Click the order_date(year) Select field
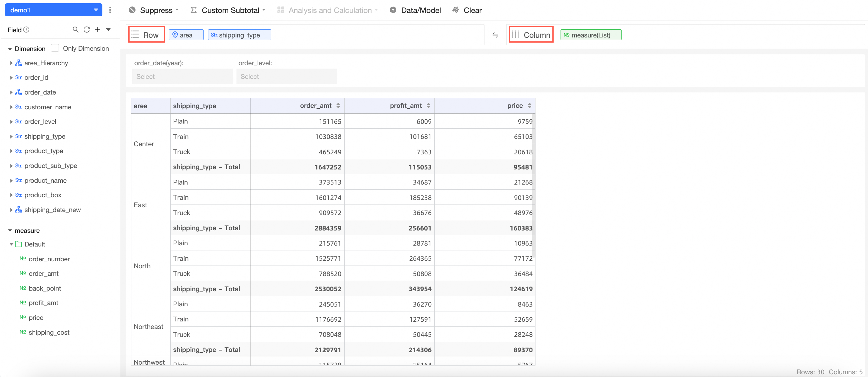The width and height of the screenshot is (868, 377). 182,76
